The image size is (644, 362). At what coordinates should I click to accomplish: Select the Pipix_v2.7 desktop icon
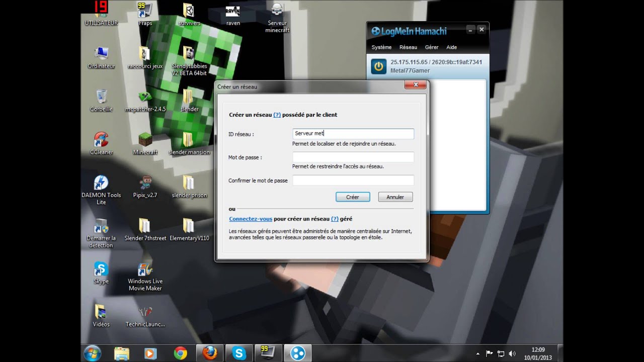pyautogui.click(x=145, y=187)
